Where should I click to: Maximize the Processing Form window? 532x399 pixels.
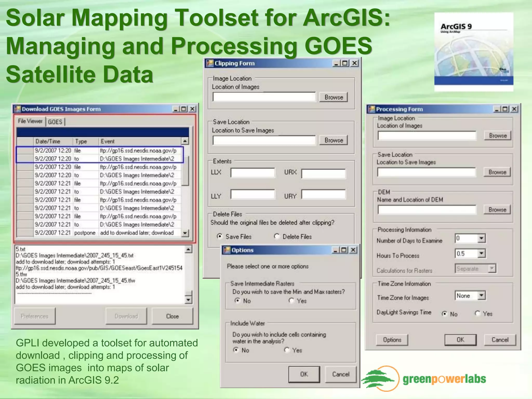(505, 109)
